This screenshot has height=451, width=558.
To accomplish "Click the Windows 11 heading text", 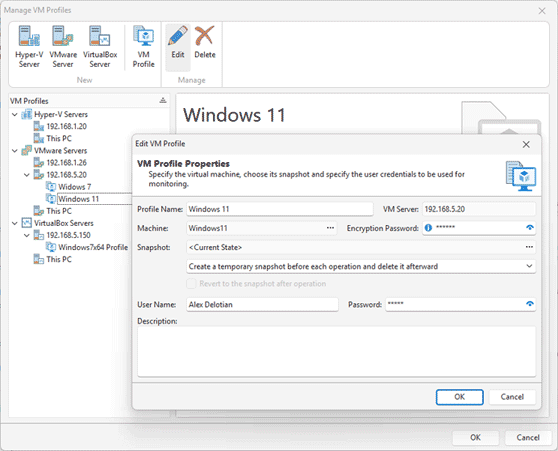I will pos(234,115).
